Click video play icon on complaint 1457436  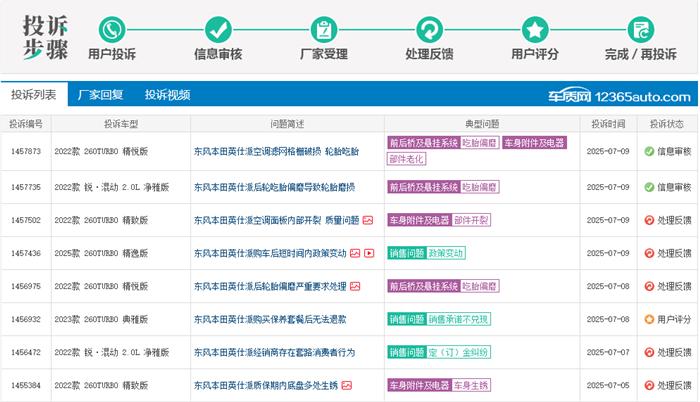[369, 253]
